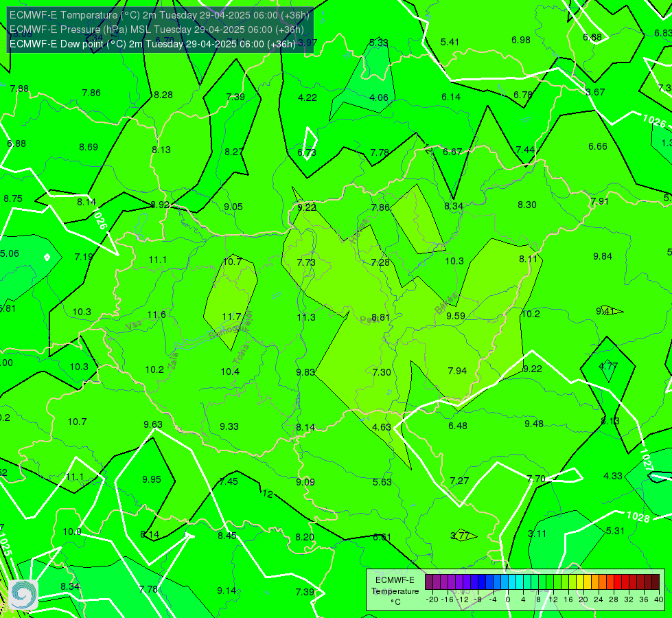Click the 4.22 dew point value
This screenshot has width=672, height=618.
tap(308, 98)
